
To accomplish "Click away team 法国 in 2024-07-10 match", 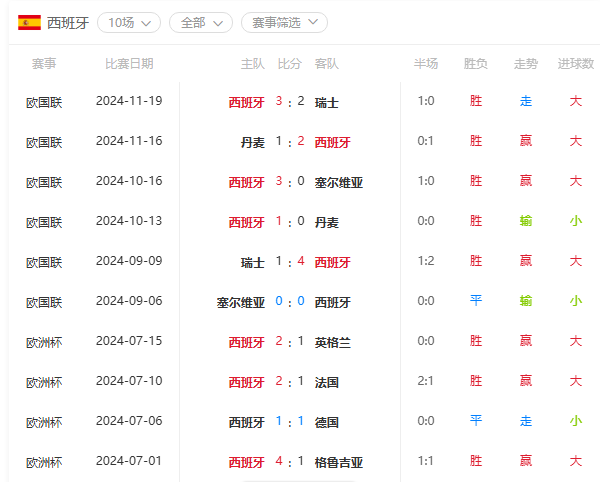I will pyautogui.click(x=326, y=383).
